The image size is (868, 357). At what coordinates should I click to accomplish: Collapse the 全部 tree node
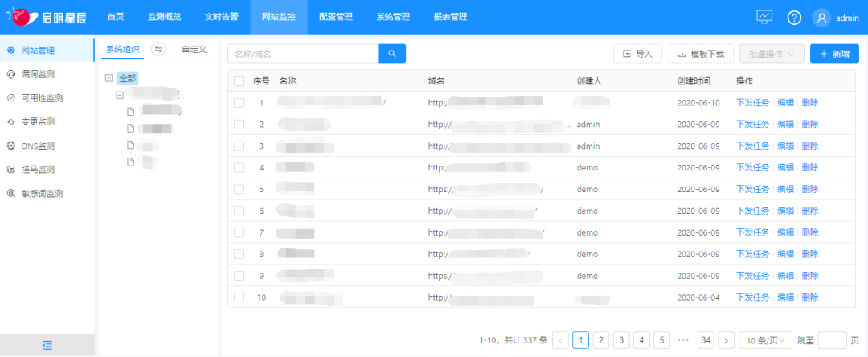109,79
